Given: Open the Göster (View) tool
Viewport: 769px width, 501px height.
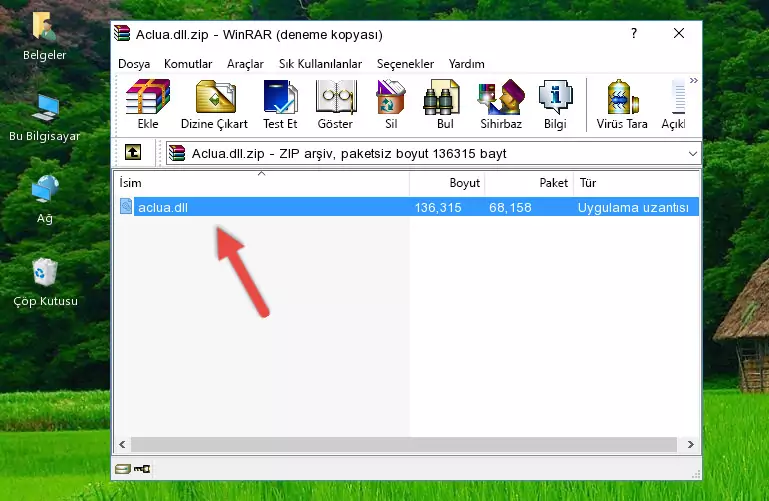Looking at the screenshot, I should tap(335, 104).
